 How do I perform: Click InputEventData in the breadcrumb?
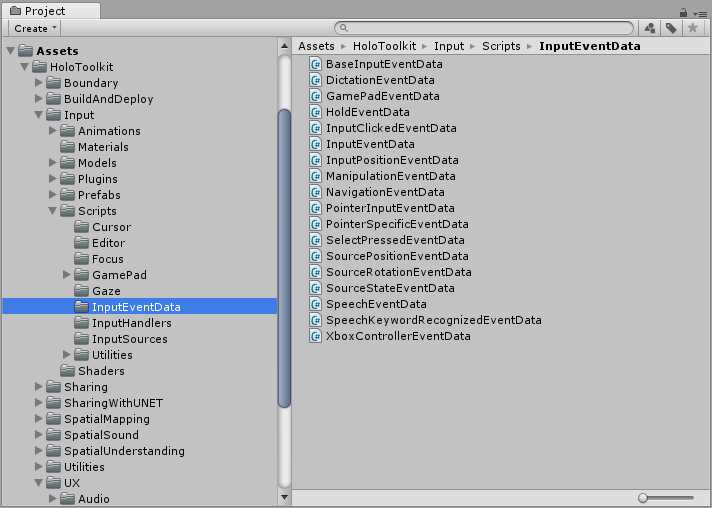pyautogui.click(x=589, y=46)
